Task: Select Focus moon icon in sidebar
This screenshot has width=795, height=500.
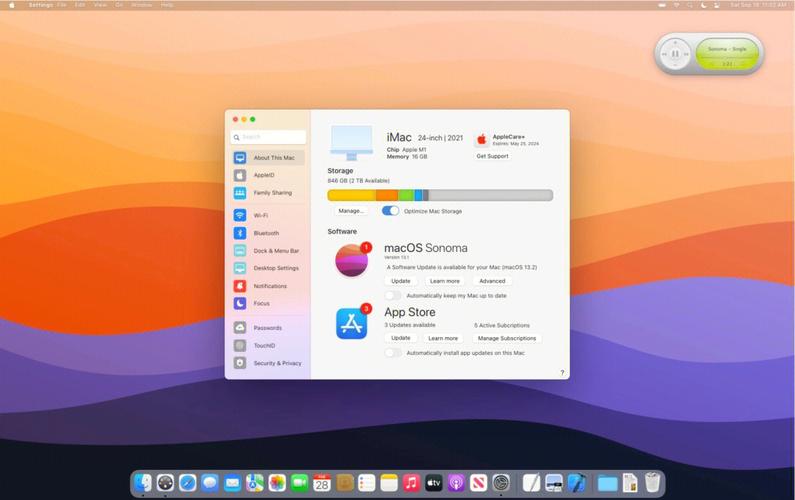Action: (x=240, y=303)
